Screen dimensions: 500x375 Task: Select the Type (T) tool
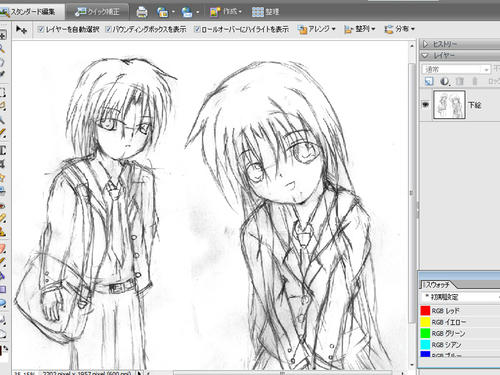pos(2,151)
